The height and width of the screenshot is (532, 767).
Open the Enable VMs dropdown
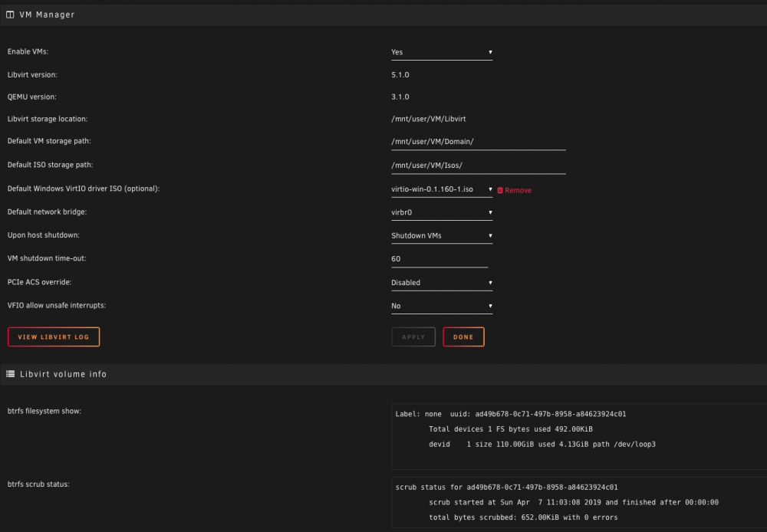(442, 52)
